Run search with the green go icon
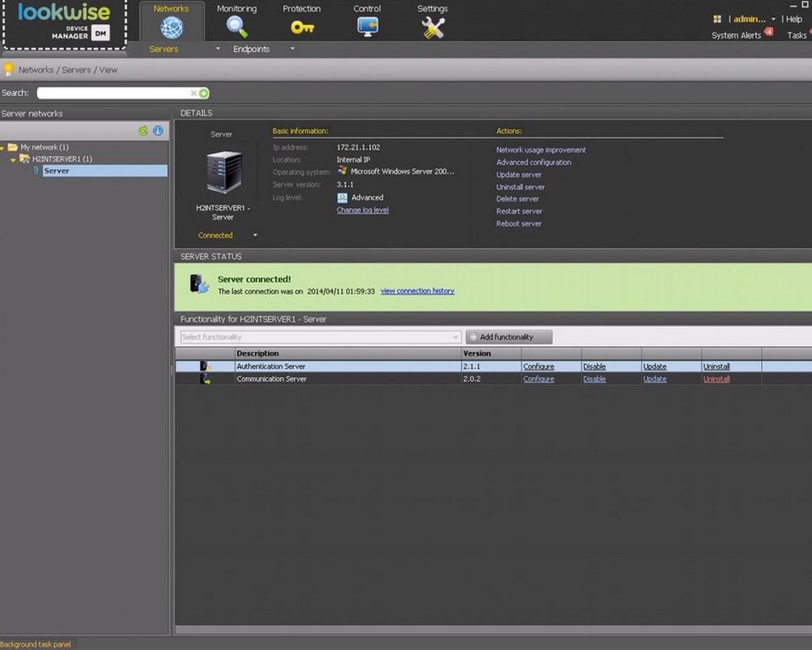The image size is (812, 650). click(204, 93)
